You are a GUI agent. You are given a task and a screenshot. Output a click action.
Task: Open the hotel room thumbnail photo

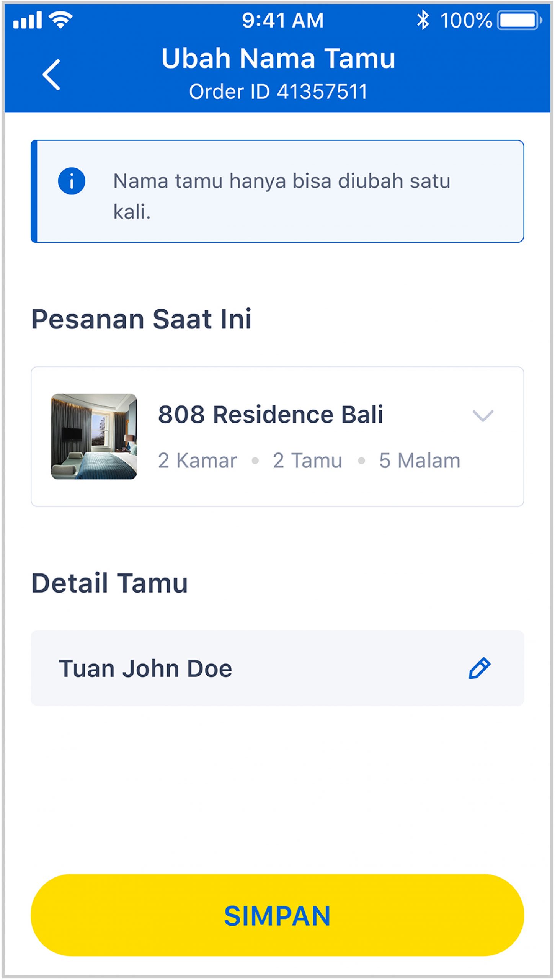point(94,436)
